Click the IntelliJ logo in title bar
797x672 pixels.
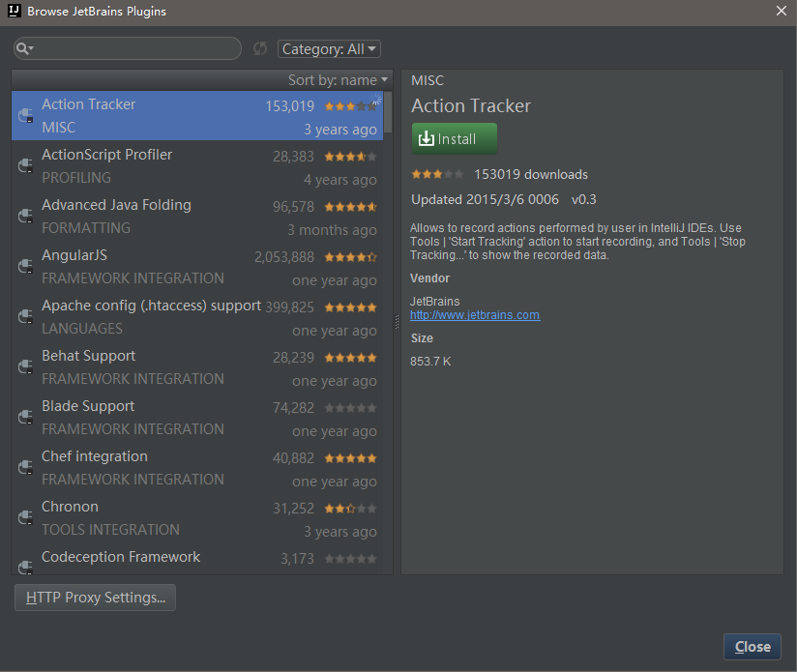pyautogui.click(x=12, y=12)
